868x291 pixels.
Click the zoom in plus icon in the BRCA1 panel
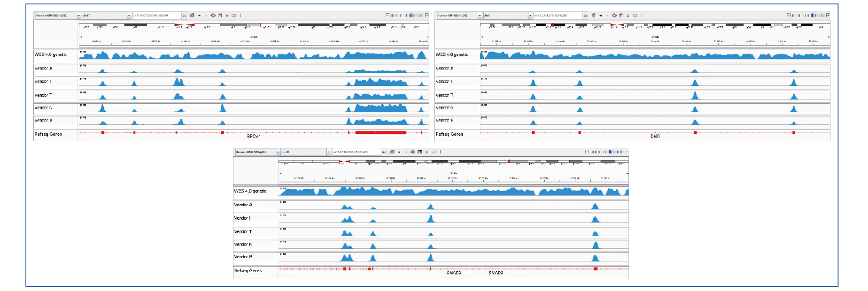426,15
